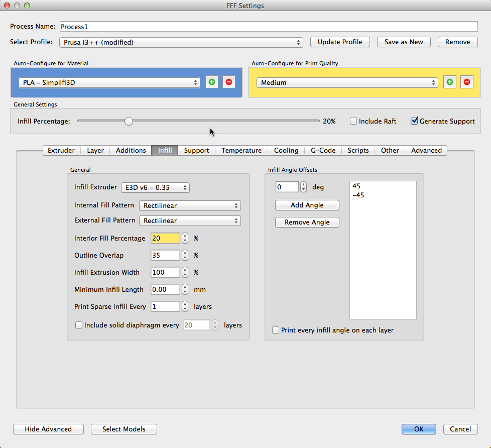Image resolution: width=491 pixels, height=448 pixels.
Task: Add a new print quality with green plus
Action: coord(450,82)
